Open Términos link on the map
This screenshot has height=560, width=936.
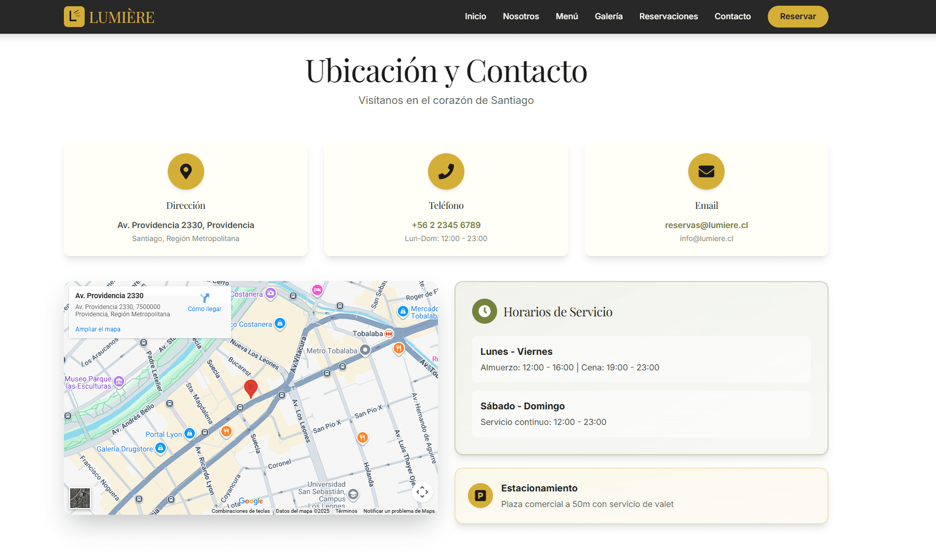[x=346, y=511]
